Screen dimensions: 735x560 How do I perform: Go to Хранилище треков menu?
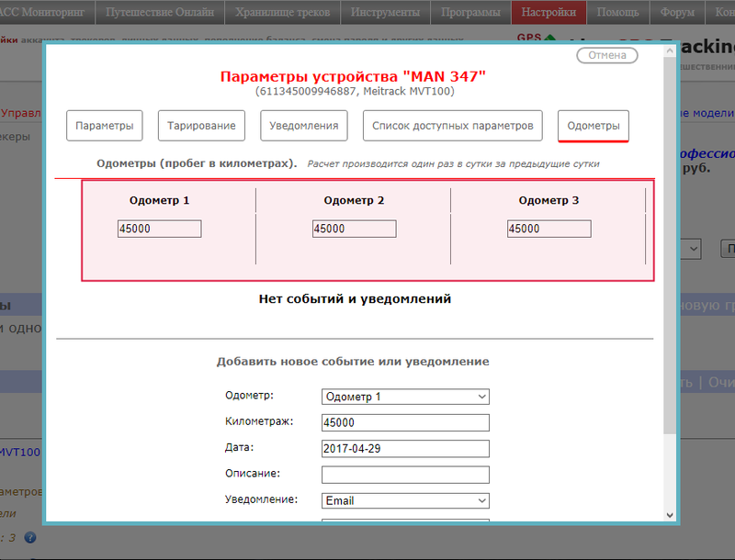[x=283, y=12]
